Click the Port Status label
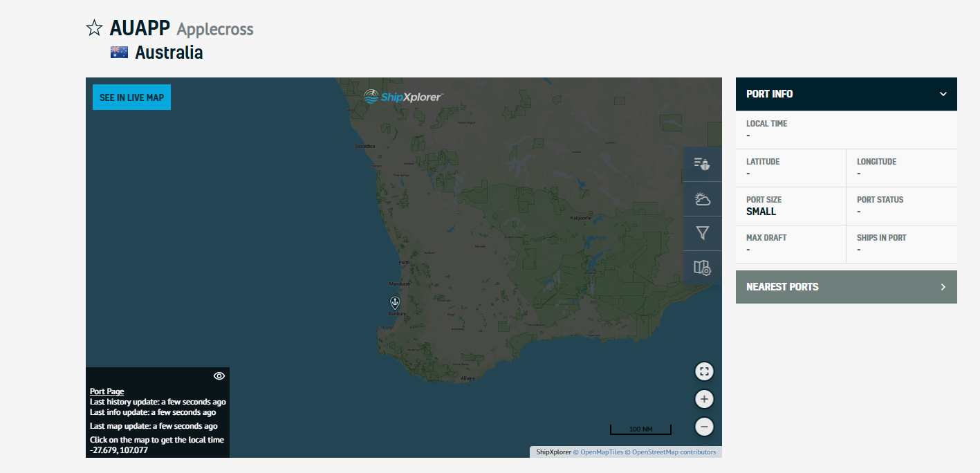Image resolution: width=980 pixels, height=473 pixels. pos(880,200)
